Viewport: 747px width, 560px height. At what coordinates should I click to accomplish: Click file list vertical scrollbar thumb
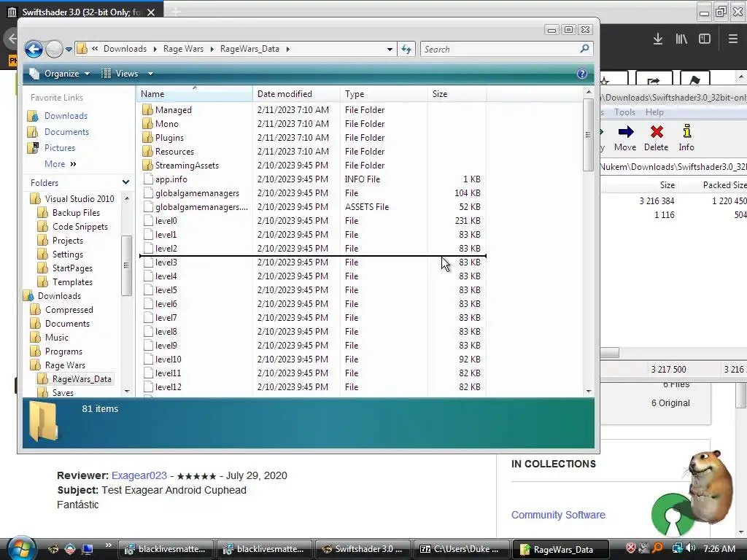pos(589,135)
